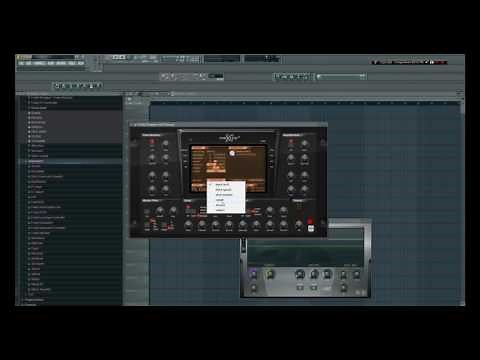
Task: Click the red round button above the synth's white square button
Action: tap(310, 221)
